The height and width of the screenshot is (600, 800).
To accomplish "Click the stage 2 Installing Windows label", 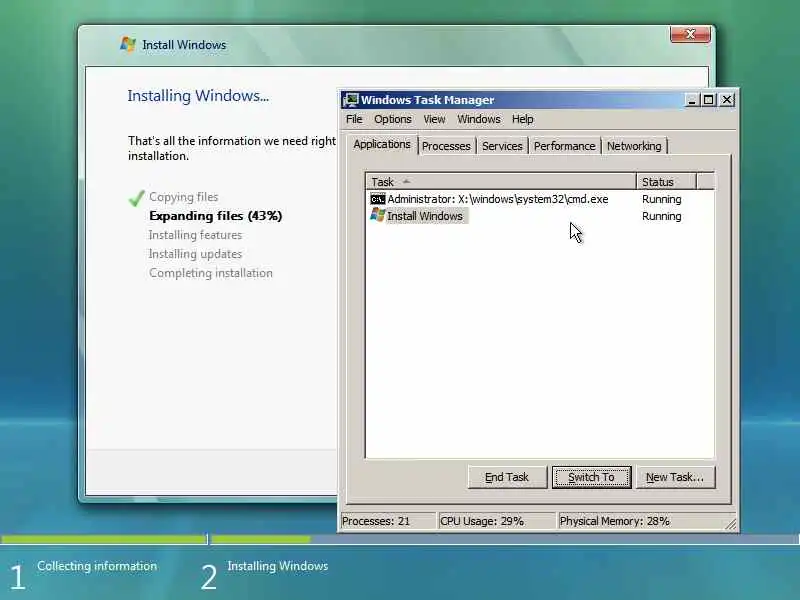I will click(278, 566).
